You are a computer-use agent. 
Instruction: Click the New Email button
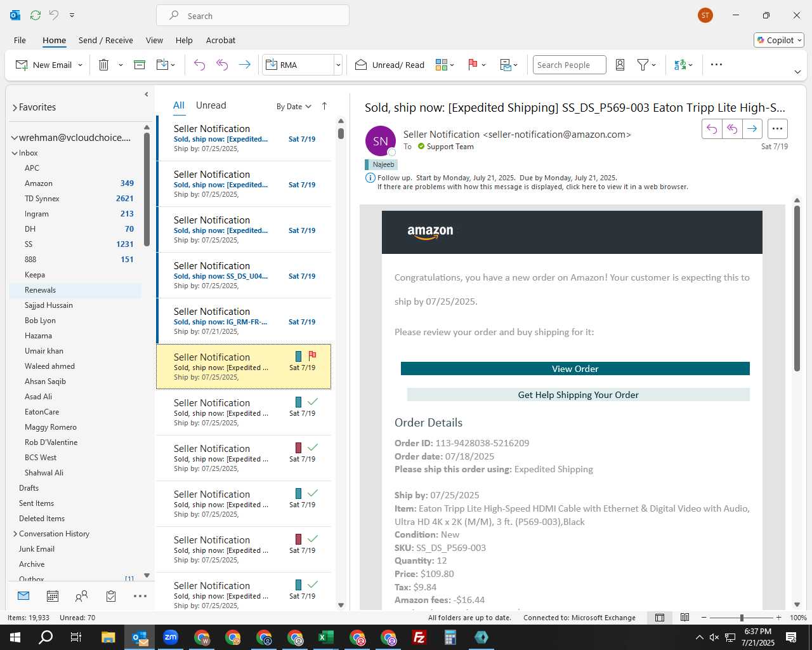(43, 65)
